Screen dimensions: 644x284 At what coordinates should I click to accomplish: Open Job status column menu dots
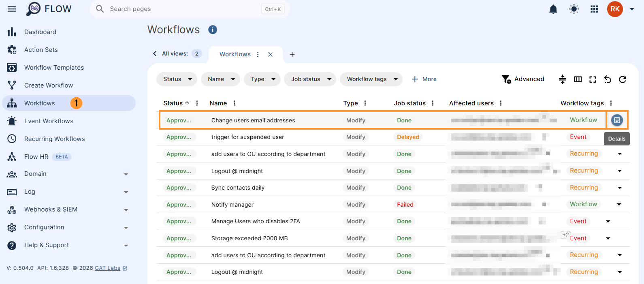coord(433,103)
